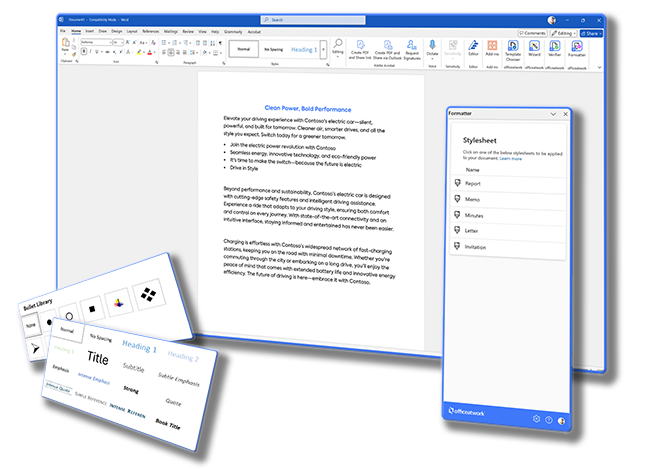Open the Editing mode dropdown top right
Screen dimensions: 650x471
click(x=563, y=33)
